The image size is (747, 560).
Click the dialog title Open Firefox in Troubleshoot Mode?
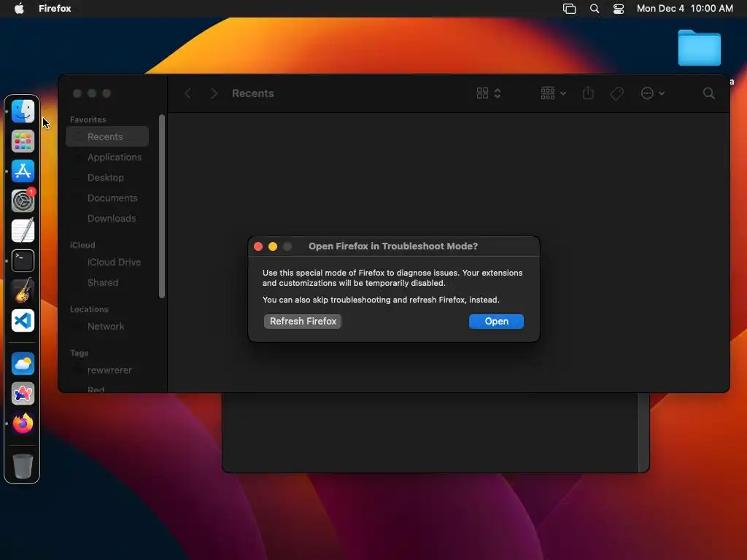393,246
